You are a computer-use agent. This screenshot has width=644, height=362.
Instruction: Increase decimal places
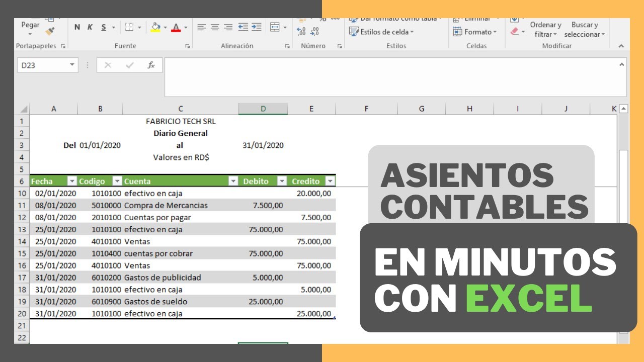click(x=301, y=32)
